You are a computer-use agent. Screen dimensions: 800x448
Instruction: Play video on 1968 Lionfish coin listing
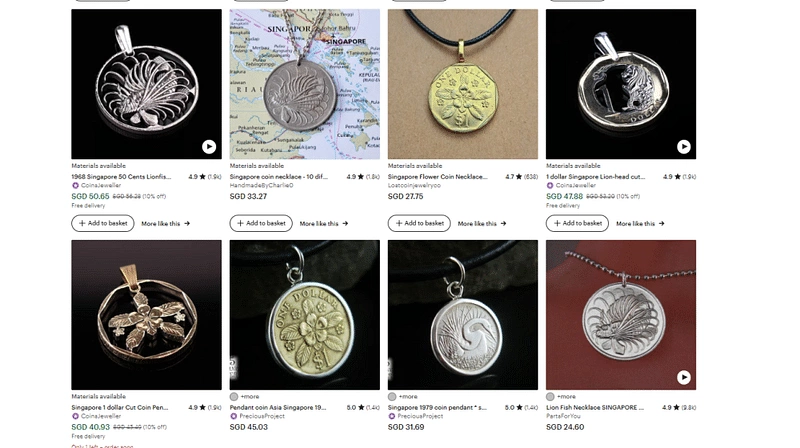209,147
